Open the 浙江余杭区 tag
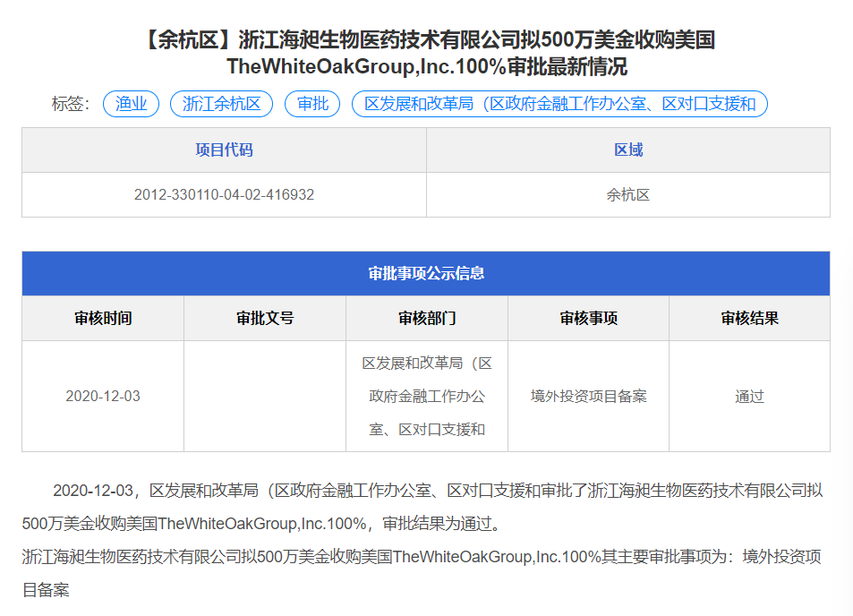The image size is (853, 616). tap(221, 103)
